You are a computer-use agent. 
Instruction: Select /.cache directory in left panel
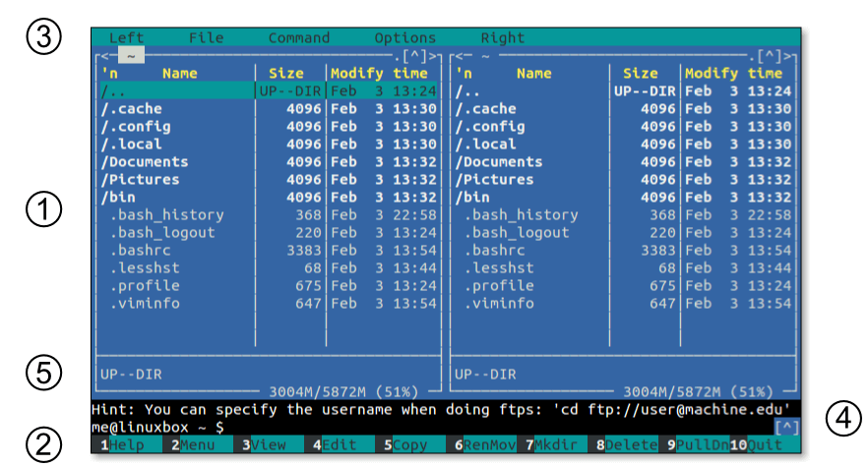pos(269,108)
